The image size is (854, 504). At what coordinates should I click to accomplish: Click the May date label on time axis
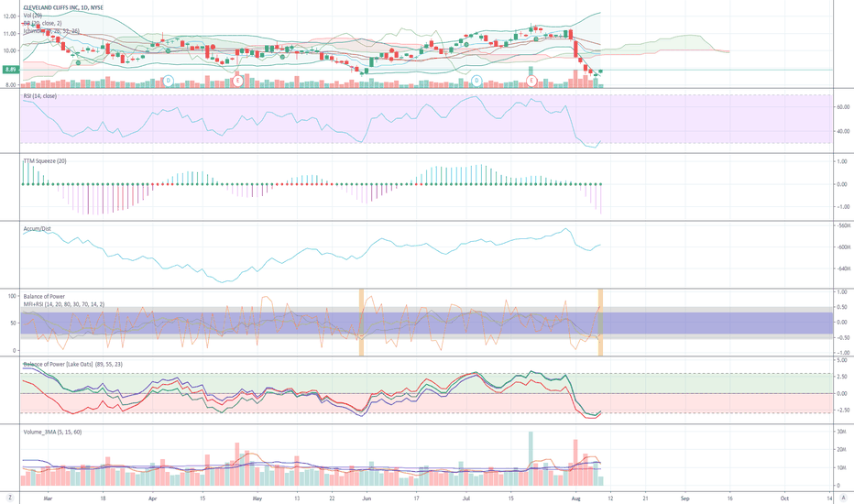(257, 498)
